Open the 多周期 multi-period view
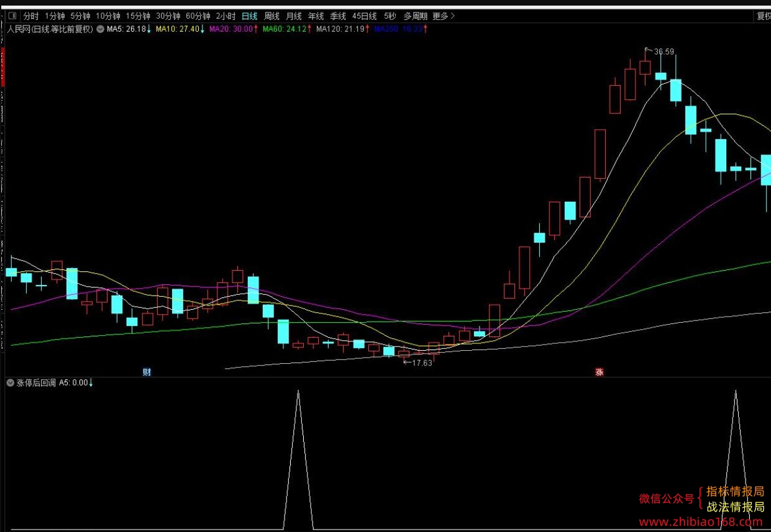The width and height of the screenshot is (771, 532). [415, 16]
